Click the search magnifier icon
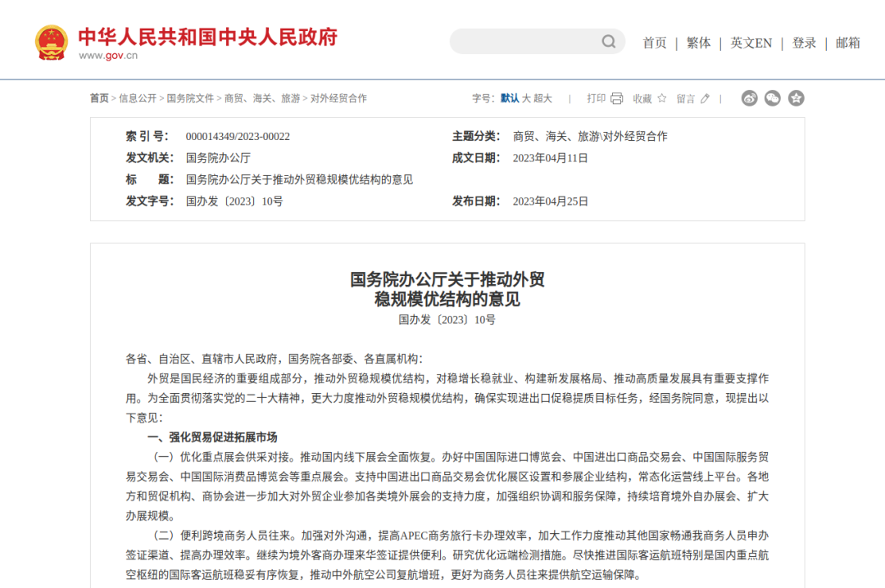The height and width of the screenshot is (588, 885). [609, 42]
